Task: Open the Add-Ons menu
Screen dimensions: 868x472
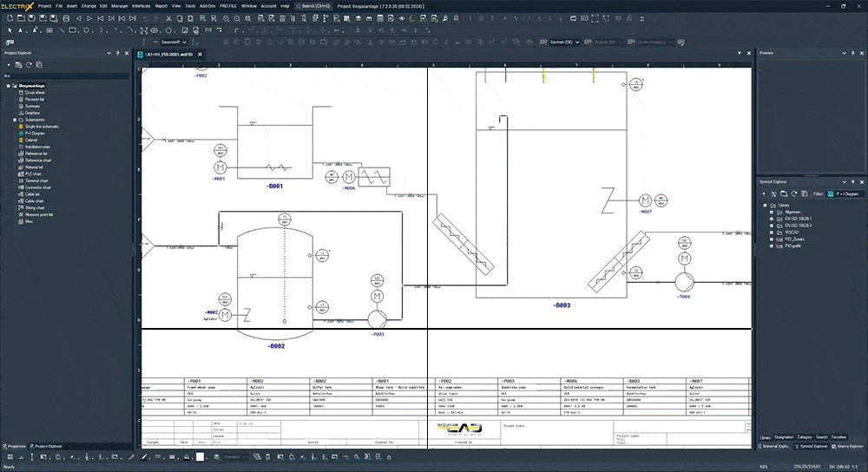Action: [x=207, y=6]
